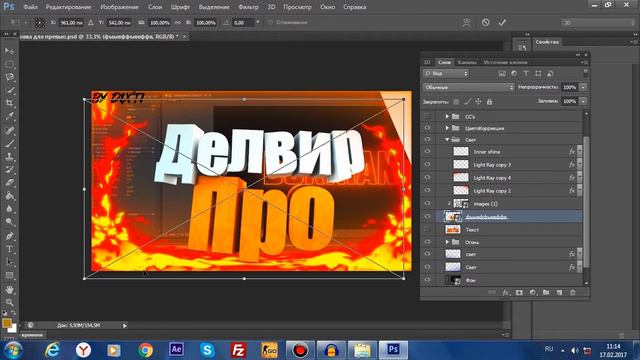
Task: Filter layers by type layers icon
Action: pos(526,73)
